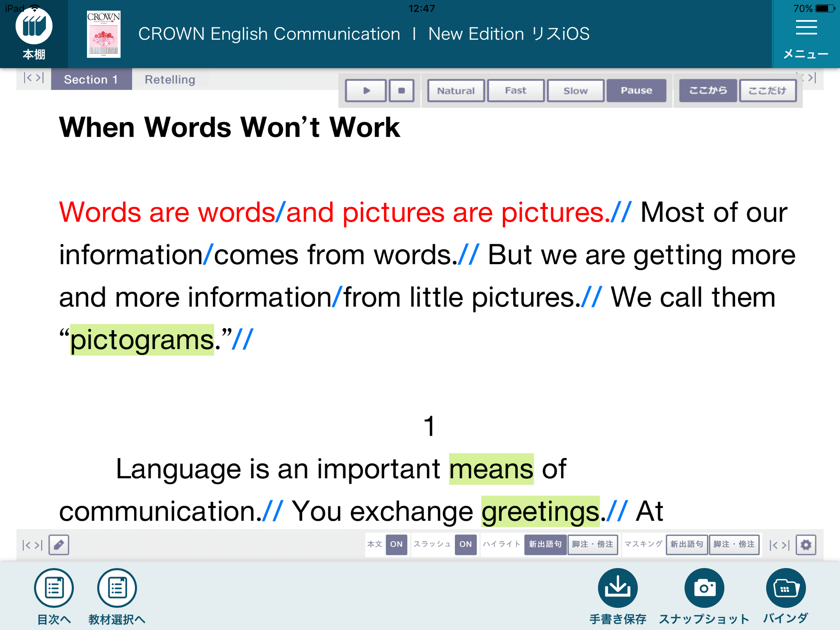Save handwriting with 手書き保存
The width and height of the screenshot is (840, 630).
click(x=618, y=596)
